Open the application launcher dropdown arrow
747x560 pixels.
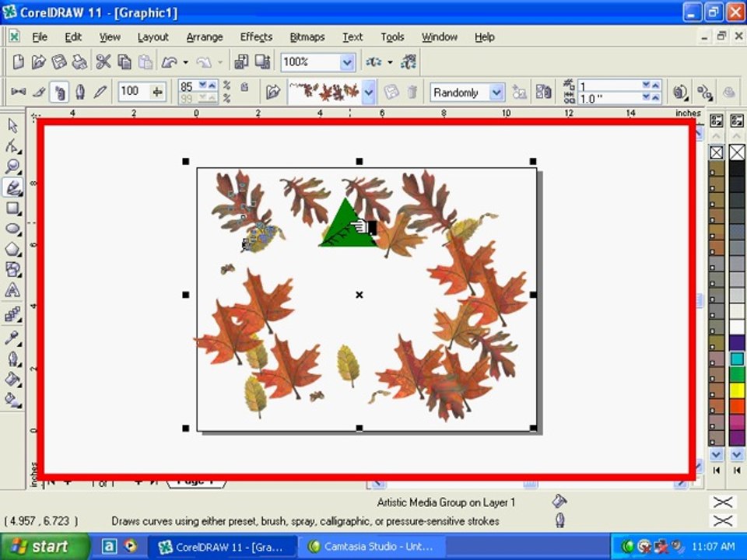pos(390,62)
